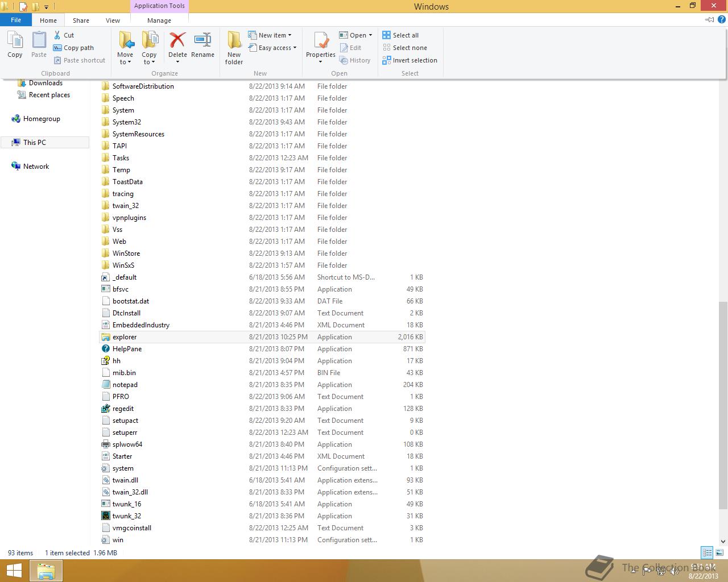Click the Edit button in the Open group

[350, 48]
